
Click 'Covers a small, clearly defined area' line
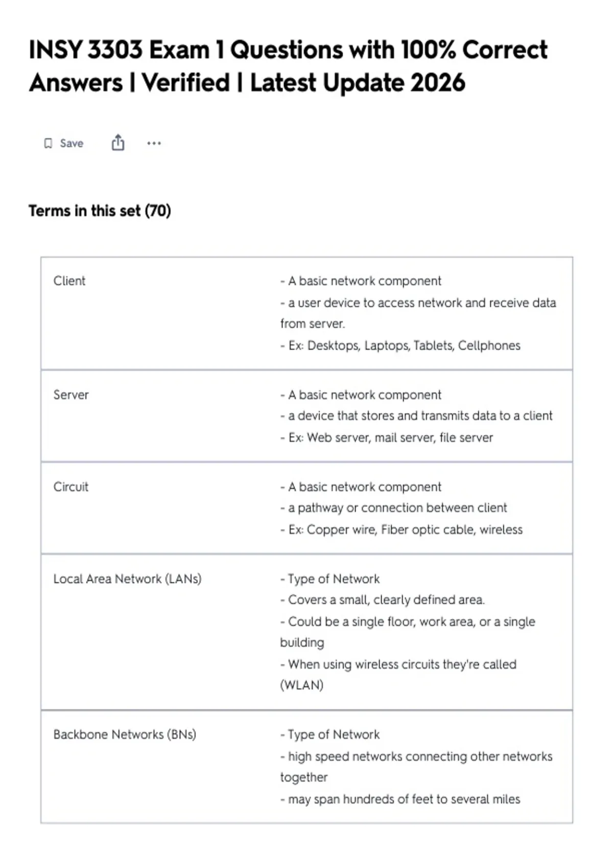coord(382,599)
